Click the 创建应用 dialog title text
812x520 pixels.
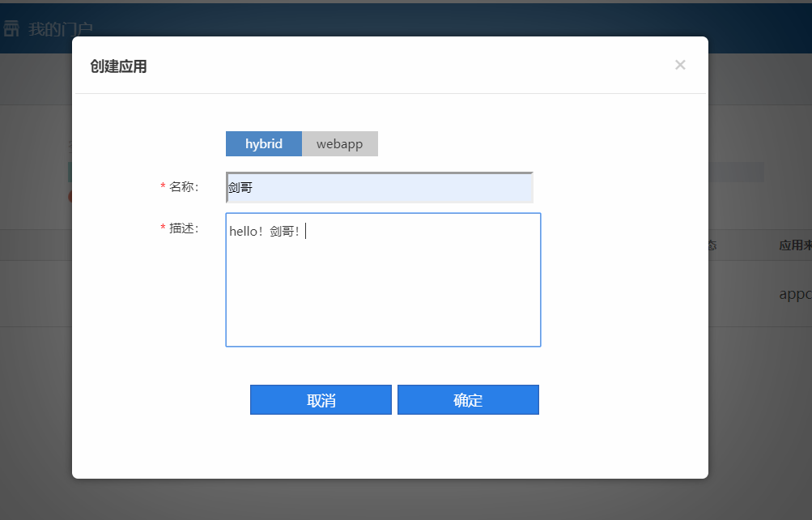pos(118,66)
